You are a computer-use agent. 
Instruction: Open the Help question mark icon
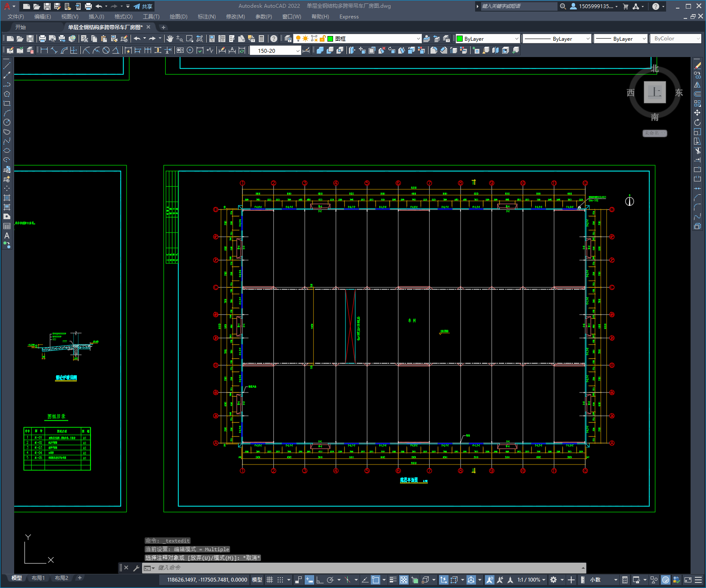point(274,39)
